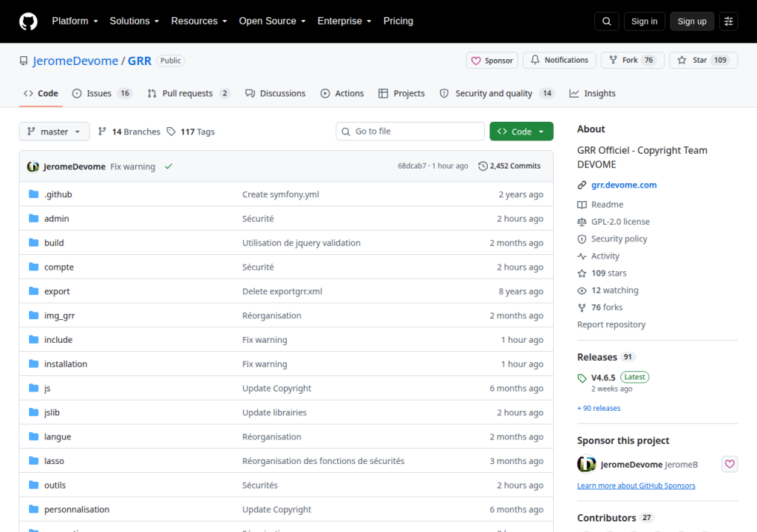Expand the Open Source menu
The image size is (757, 532).
[272, 21]
